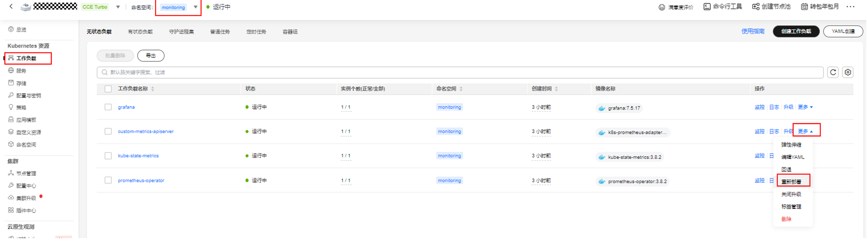Screen dimensions: 868x241
Task: Check the grafana row checkbox
Action: 108,107
